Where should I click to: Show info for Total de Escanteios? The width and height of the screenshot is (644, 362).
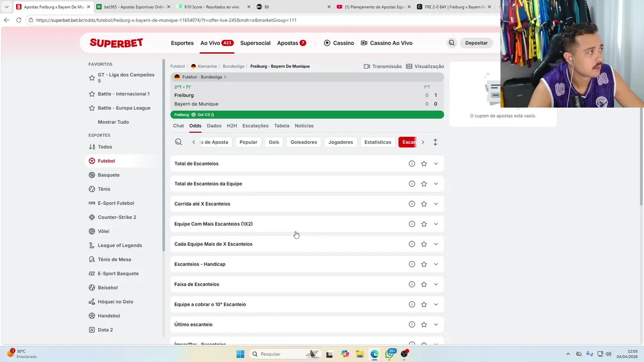click(412, 163)
